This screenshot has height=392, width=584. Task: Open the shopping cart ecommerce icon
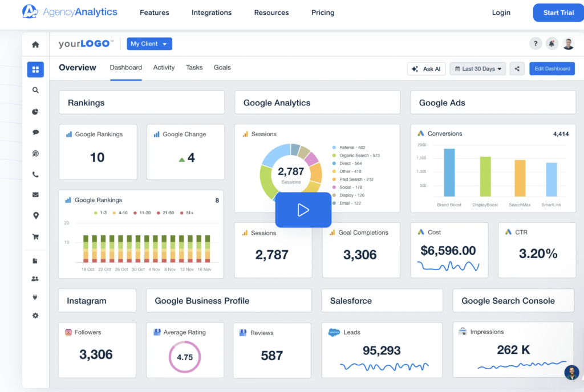coord(35,236)
